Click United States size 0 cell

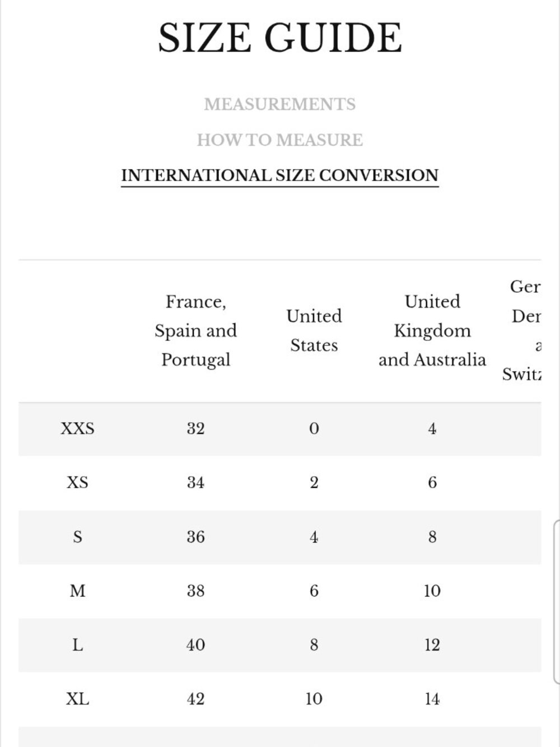click(x=314, y=429)
